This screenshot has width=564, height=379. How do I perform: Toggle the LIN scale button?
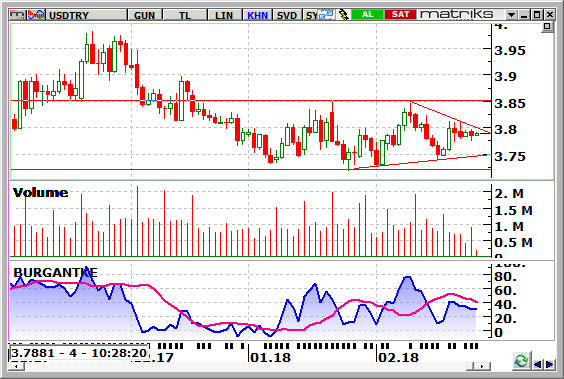(x=224, y=15)
